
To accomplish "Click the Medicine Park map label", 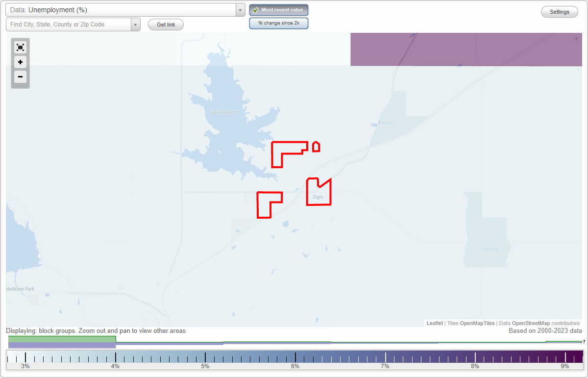I will (21, 289).
